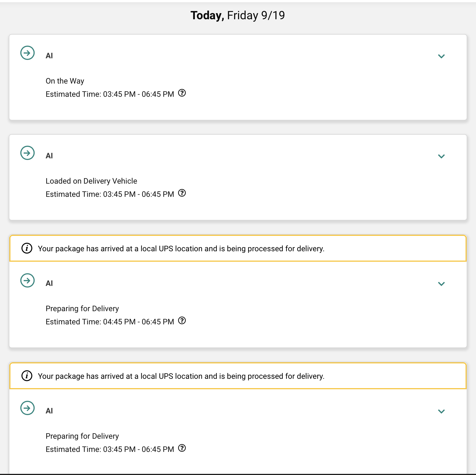Click the Estimated Time 04:45 PM - 06:45 PM text
Screen dimensions: 476x475
(110, 322)
